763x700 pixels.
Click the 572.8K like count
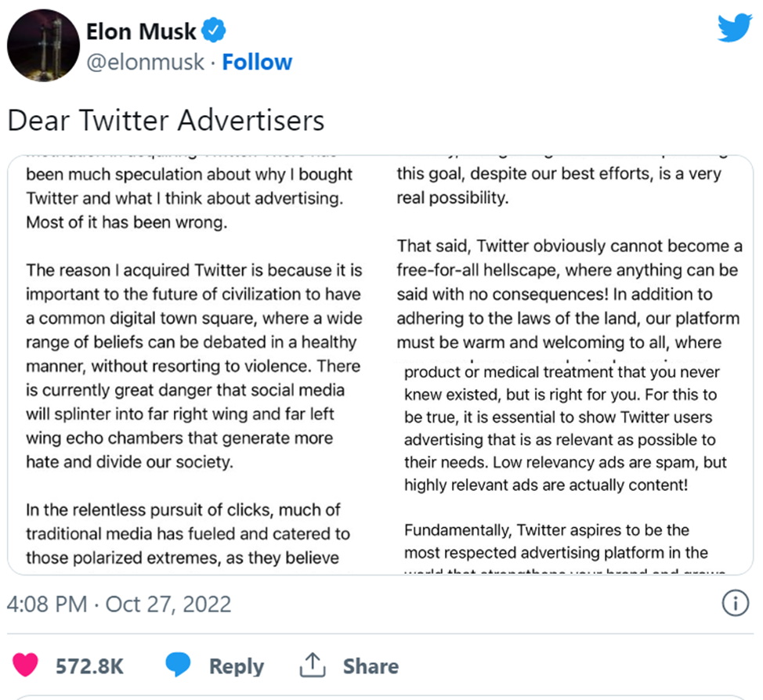click(90, 666)
